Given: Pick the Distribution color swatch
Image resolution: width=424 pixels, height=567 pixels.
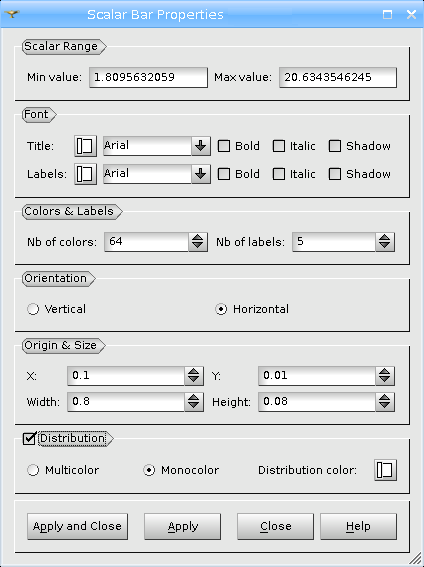Looking at the screenshot, I should click(385, 470).
